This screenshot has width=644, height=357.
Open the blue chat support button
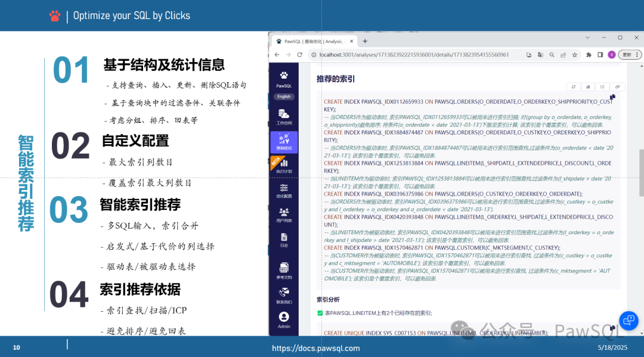tap(629, 321)
